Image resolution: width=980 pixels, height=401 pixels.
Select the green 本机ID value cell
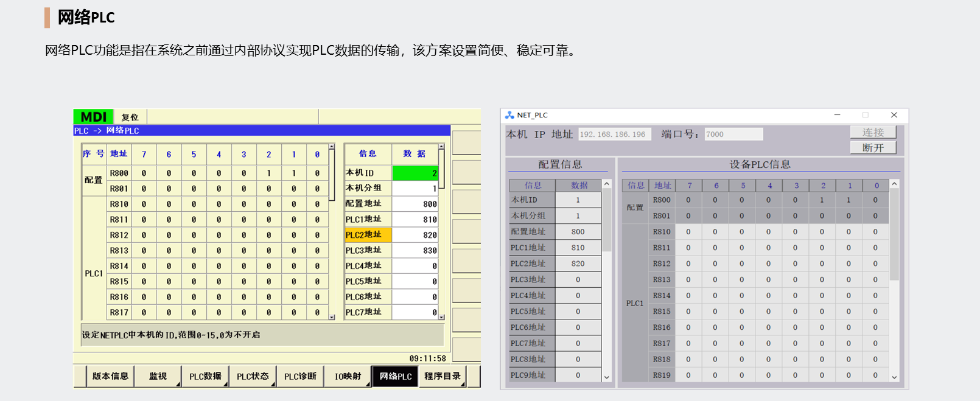pyautogui.click(x=415, y=173)
